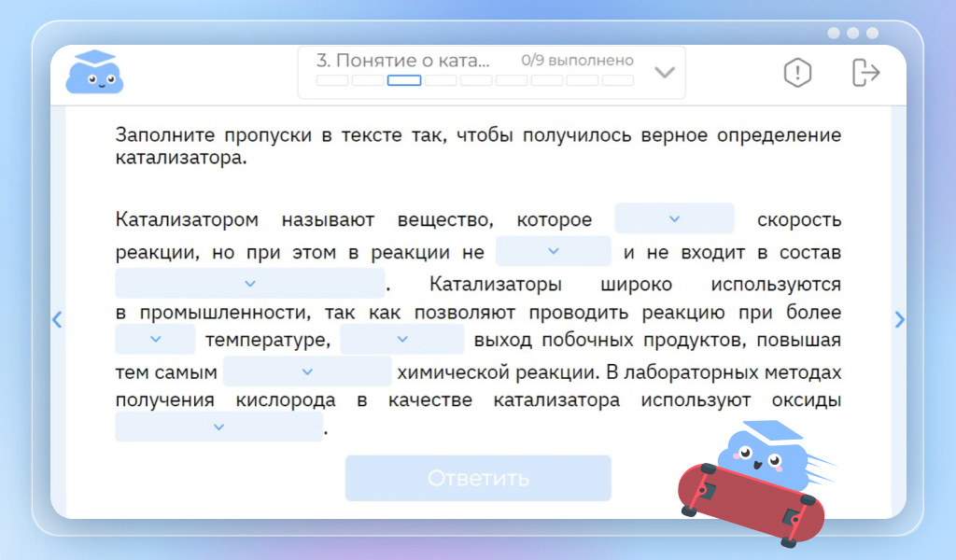Open dropdown before 'химической реакции'
Screen dimensions: 956x560
307,371
